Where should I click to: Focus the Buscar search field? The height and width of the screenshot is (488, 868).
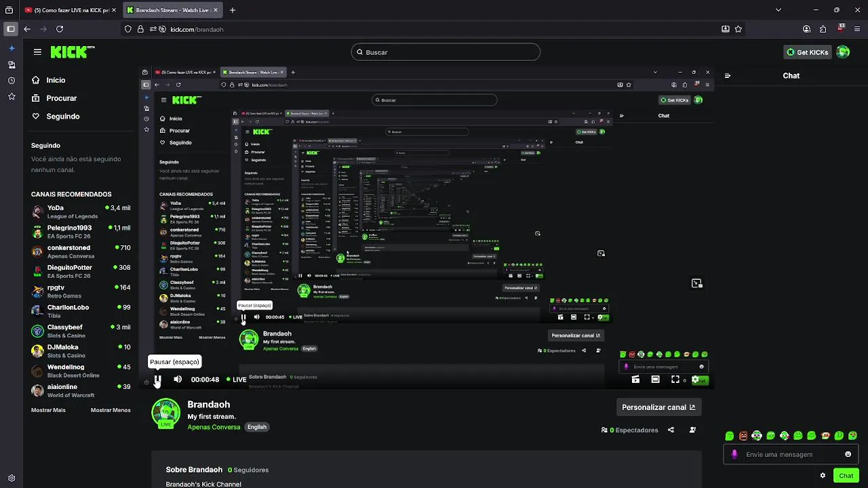[446, 52]
